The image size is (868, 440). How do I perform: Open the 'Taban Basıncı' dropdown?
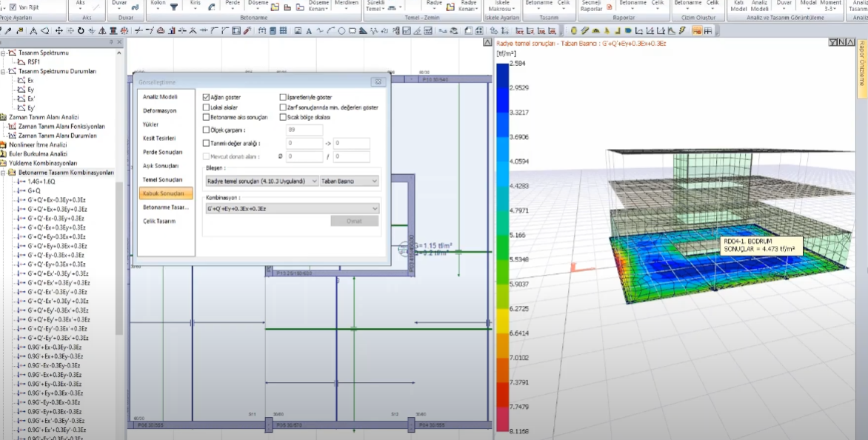(349, 181)
